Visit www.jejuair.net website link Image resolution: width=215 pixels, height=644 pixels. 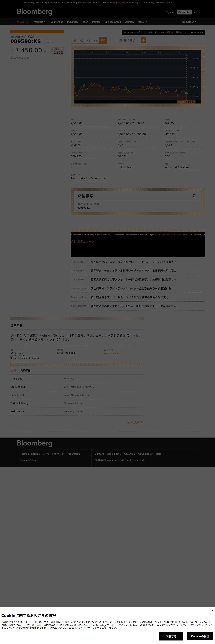[x=112, y=353]
